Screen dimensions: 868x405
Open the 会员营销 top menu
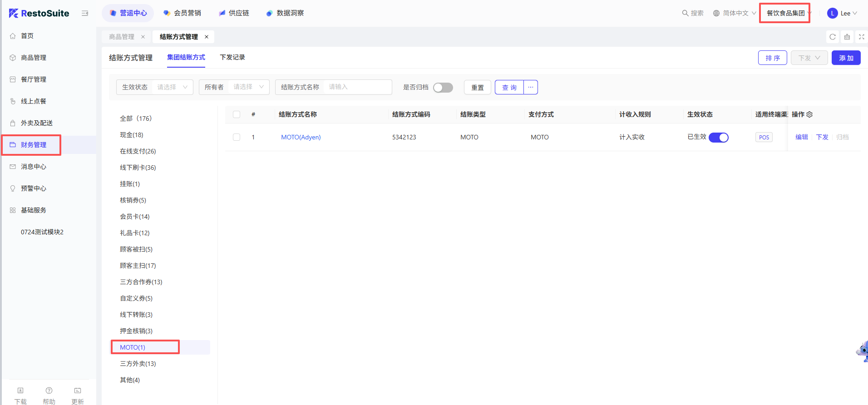[182, 13]
